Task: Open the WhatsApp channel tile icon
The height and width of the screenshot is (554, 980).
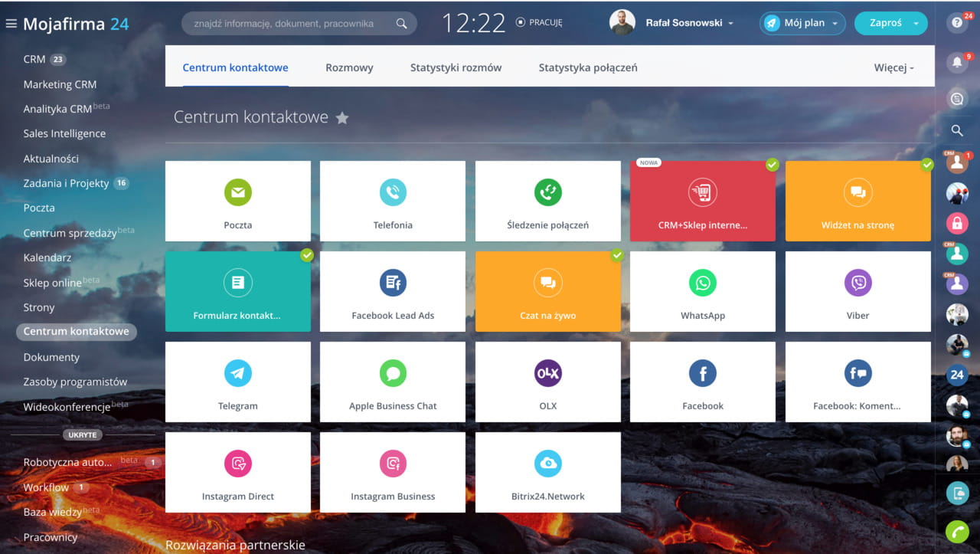Action: tap(702, 283)
